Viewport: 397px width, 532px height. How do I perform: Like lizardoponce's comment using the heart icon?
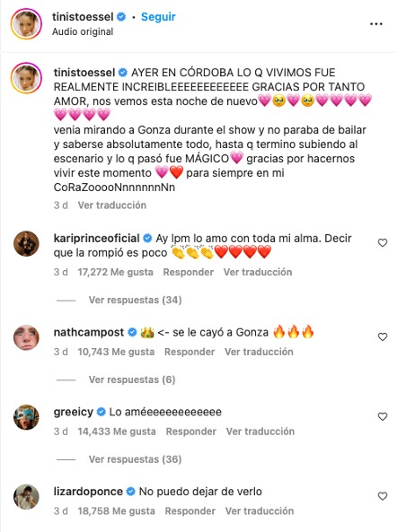tap(383, 496)
